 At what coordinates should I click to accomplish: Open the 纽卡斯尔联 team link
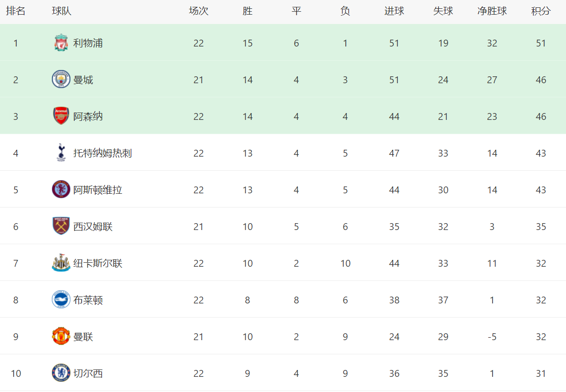coord(98,263)
